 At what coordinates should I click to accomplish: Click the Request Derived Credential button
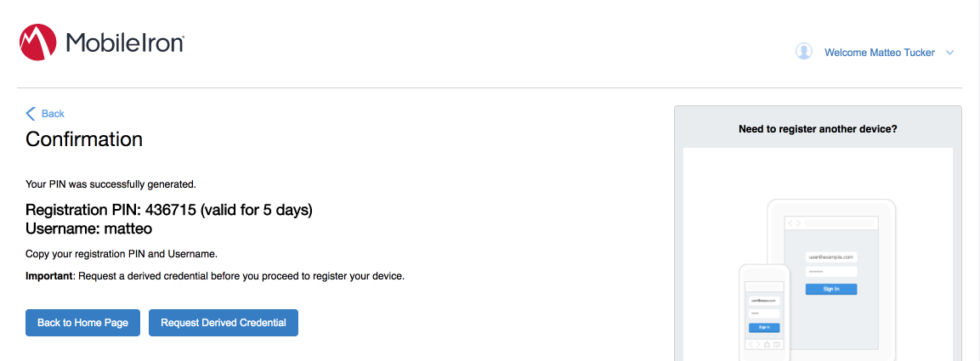click(224, 323)
